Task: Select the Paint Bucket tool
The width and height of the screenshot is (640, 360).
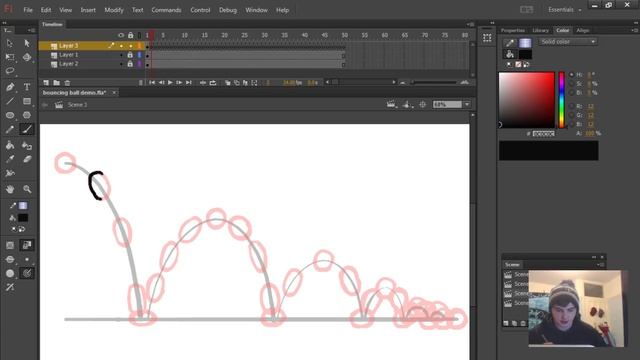Action: (x=10, y=145)
